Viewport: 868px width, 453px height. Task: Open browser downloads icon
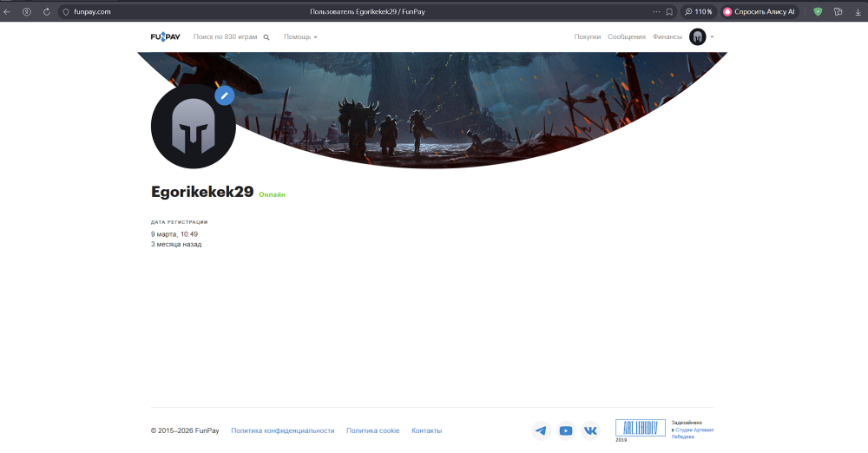point(858,11)
